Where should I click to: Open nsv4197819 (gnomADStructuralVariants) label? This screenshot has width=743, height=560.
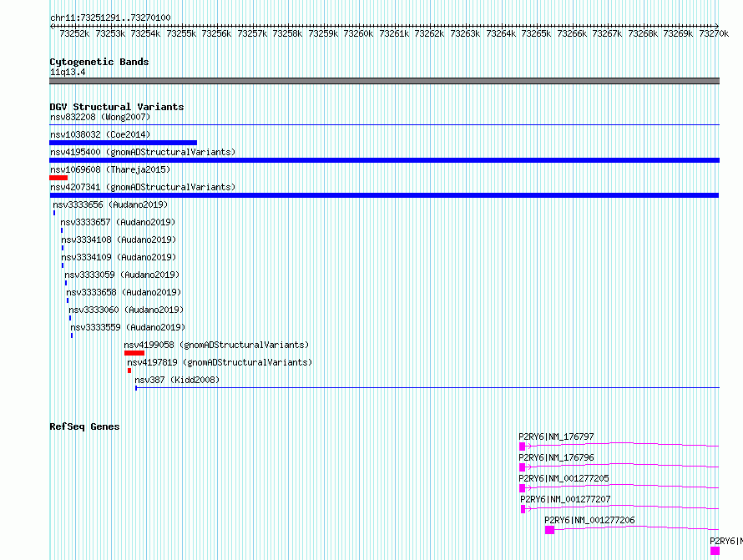click(220, 362)
